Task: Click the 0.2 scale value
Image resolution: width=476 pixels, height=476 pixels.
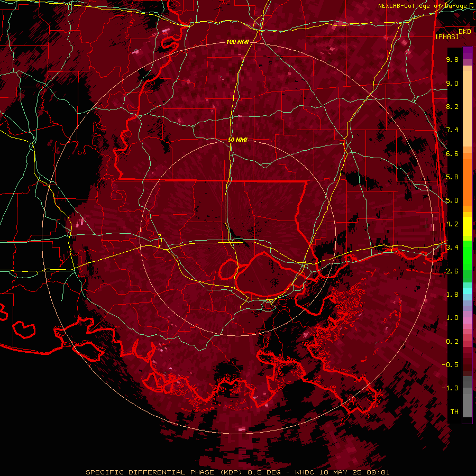Action: coord(452,342)
